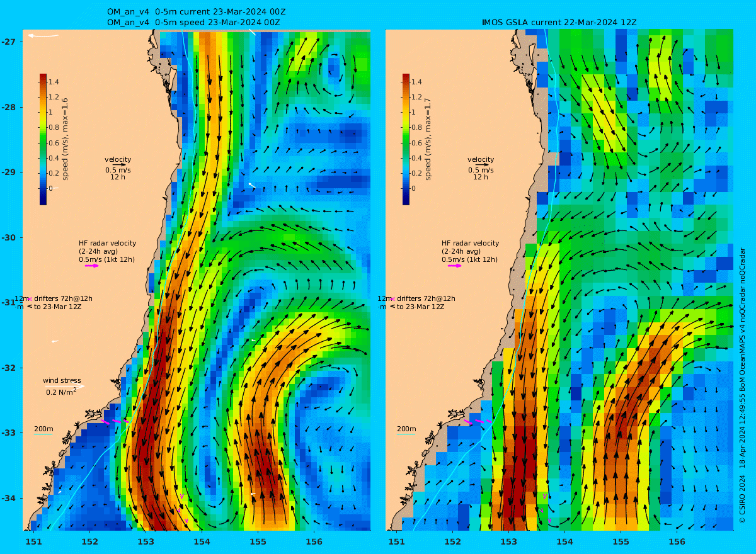756x554 pixels.
Task: Click longitude label 154 under IMOS GSLA panel
Action: (565, 541)
